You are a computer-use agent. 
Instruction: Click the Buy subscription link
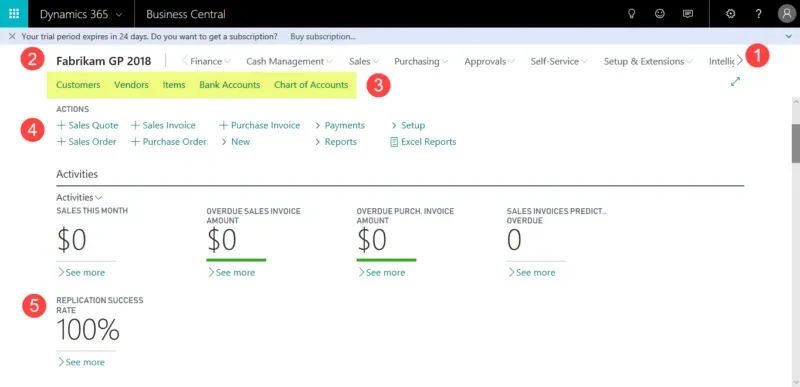[322, 37]
